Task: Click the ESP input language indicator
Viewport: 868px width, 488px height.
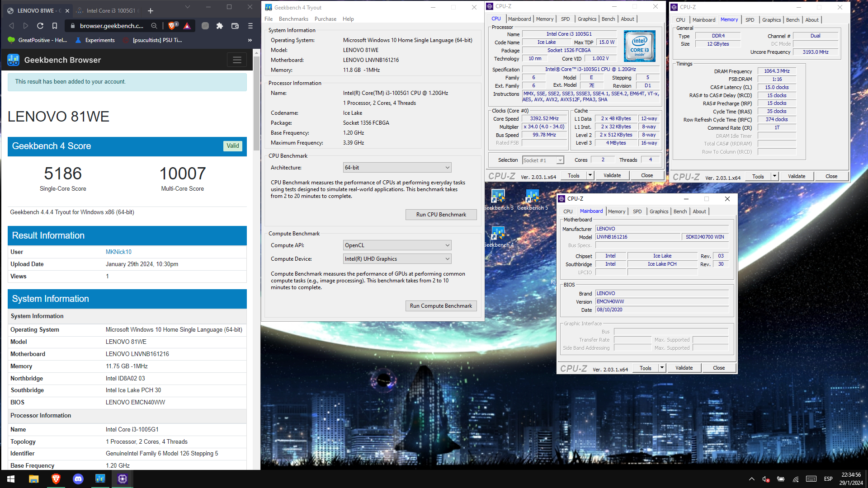Action: pyautogui.click(x=828, y=479)
